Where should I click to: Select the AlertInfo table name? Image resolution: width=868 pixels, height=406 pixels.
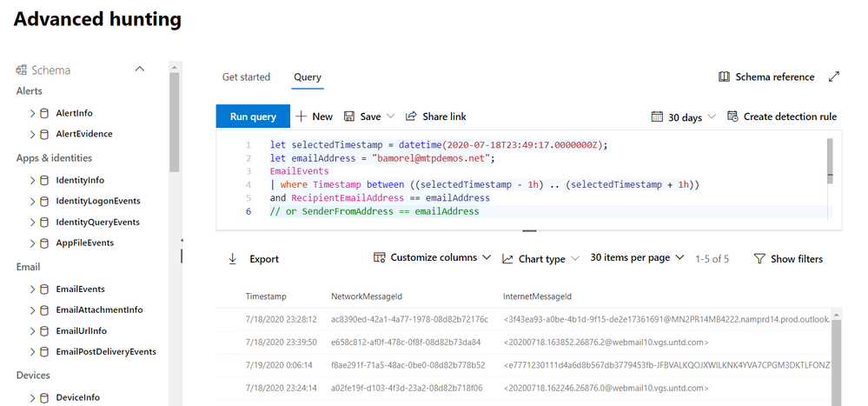click(74, 113)
